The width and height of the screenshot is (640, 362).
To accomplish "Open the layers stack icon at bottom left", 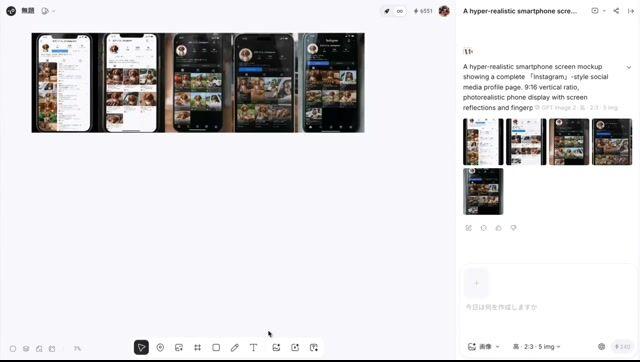I will click(x=26, y=349).
